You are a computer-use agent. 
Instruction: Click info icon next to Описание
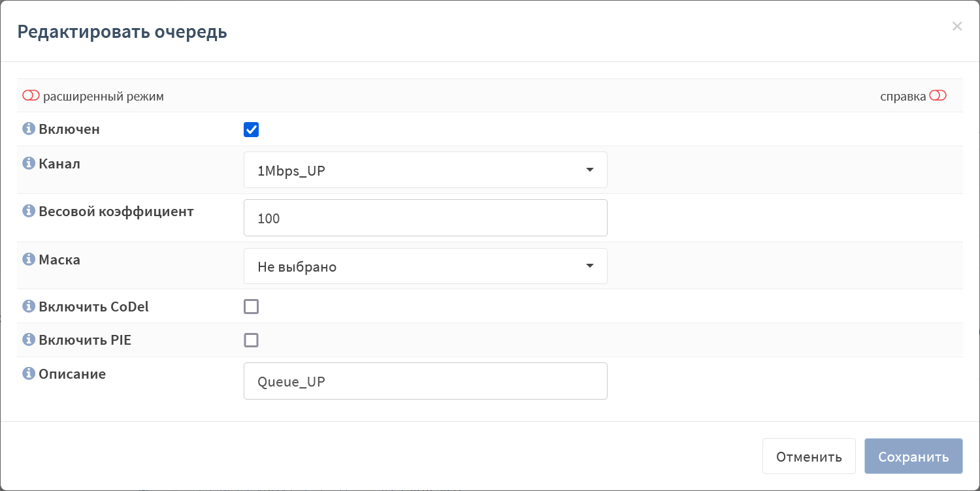[28, 373]
